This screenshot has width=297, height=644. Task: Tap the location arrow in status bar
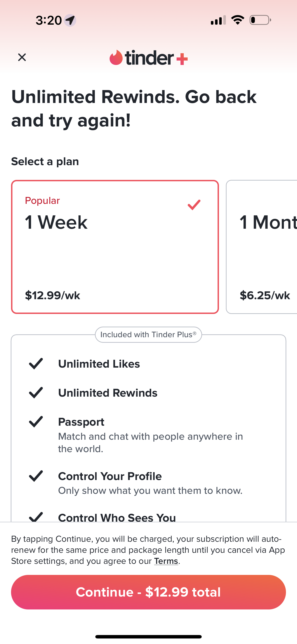(x=70, y=20)
